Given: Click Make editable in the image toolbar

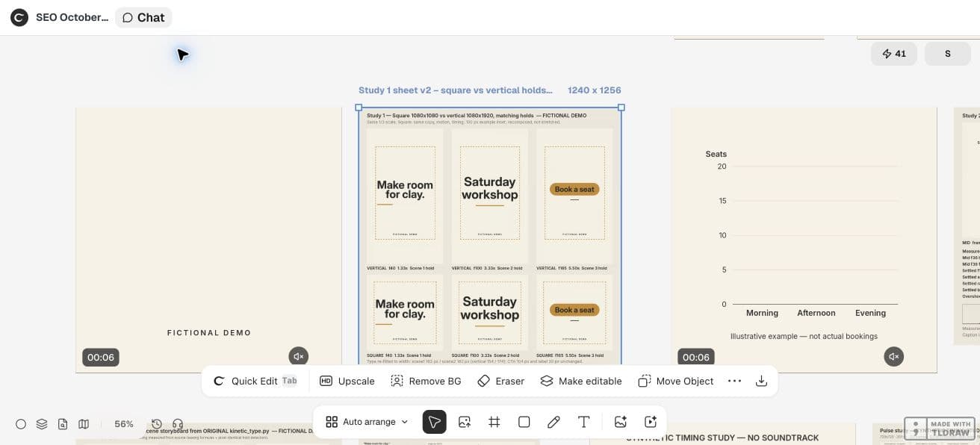Looking at the screenshot, I should click(581, 381).
